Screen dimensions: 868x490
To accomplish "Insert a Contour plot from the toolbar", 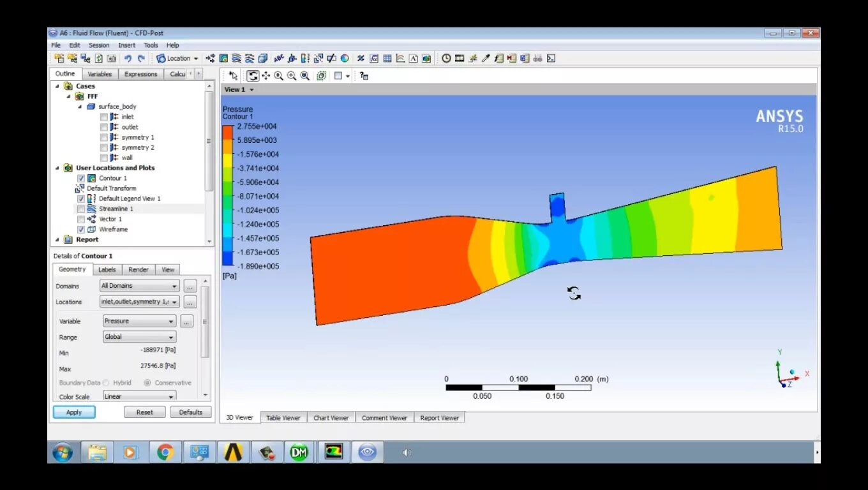I will pos(223,58).
